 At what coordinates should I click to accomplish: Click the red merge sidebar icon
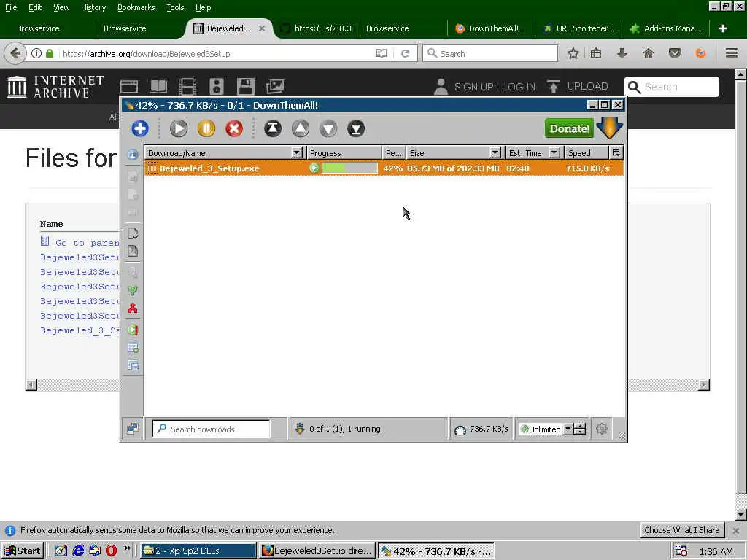pyautogui.click(x=133, y=308)
